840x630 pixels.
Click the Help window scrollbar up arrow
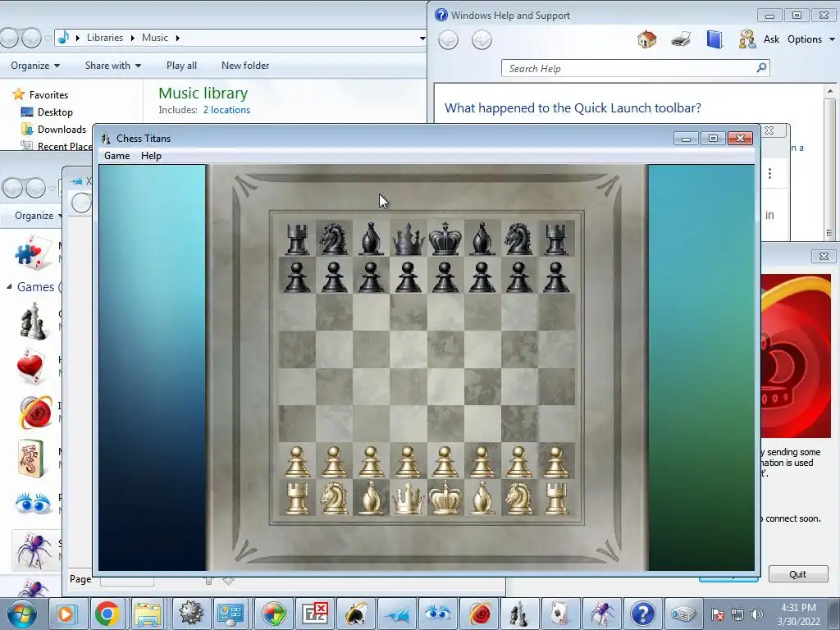(830, 91)
